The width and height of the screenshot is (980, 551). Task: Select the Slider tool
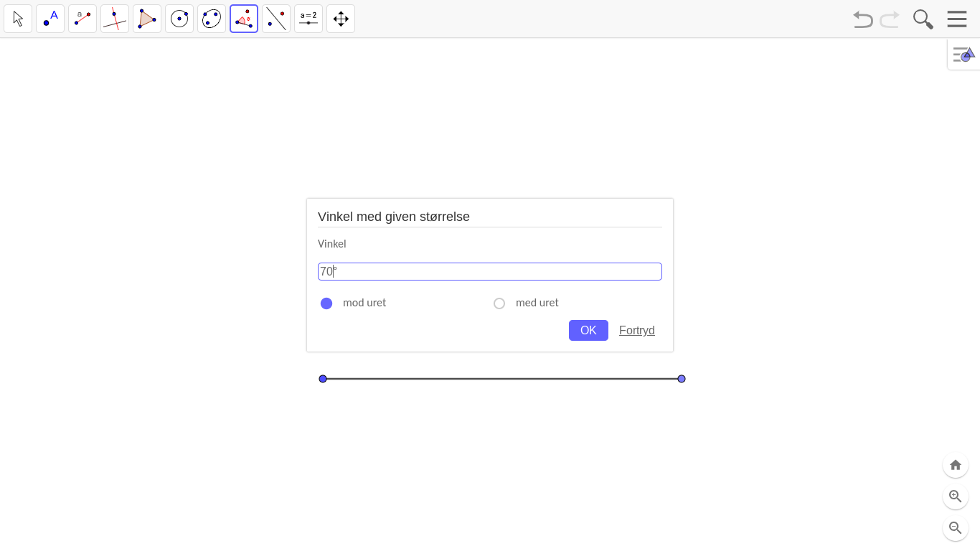(x=308, y=19)
